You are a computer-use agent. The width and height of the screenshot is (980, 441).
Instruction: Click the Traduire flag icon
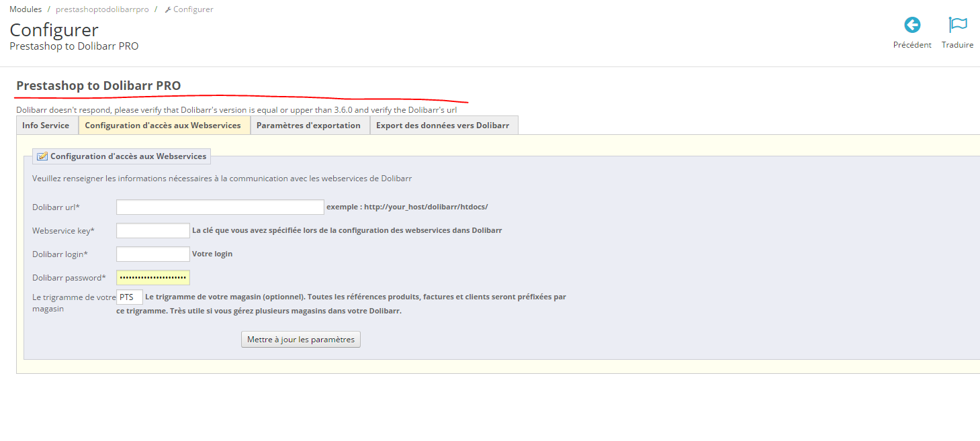[958, 25]
